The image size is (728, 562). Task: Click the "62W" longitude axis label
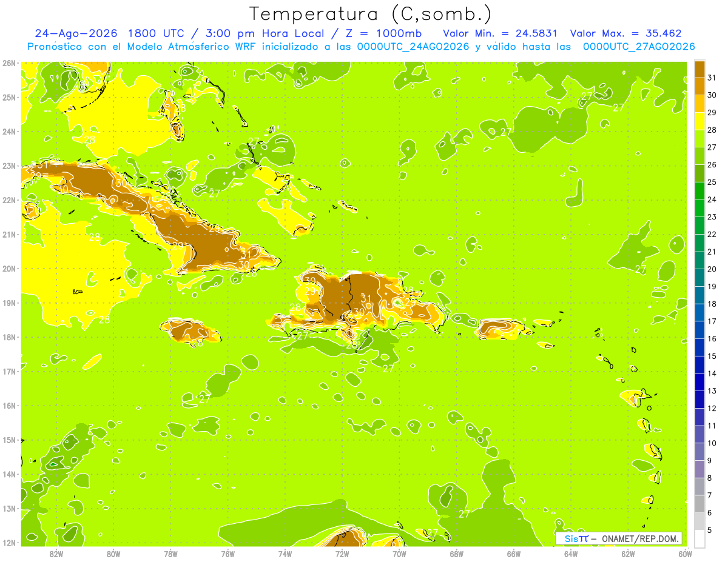click(x=628, y=554)
